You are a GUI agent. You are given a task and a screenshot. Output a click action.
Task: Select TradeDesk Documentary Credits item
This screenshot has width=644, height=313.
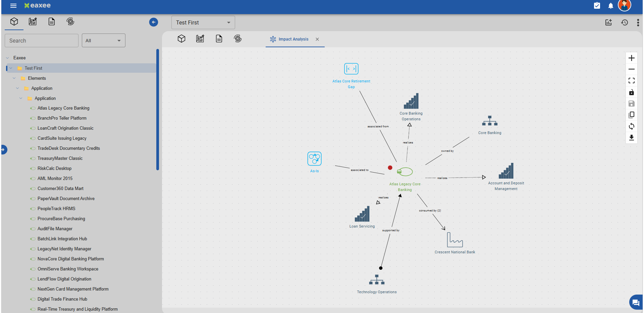[69, 148]
